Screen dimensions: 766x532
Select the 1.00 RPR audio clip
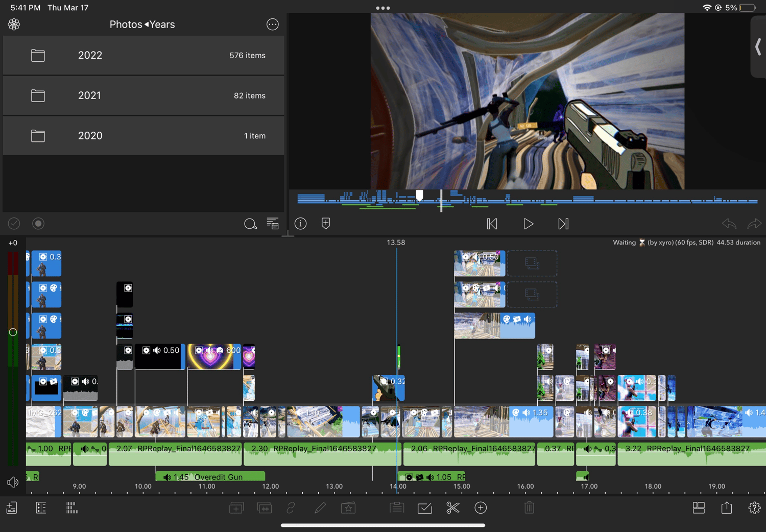[x=49, y=454]
